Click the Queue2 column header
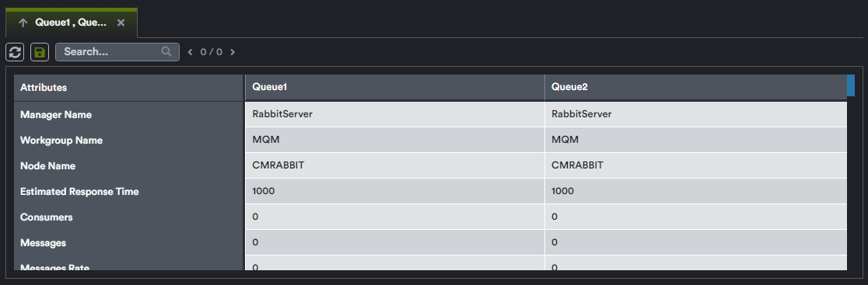The width and height of the screenshot is (868, 285). 696,88
